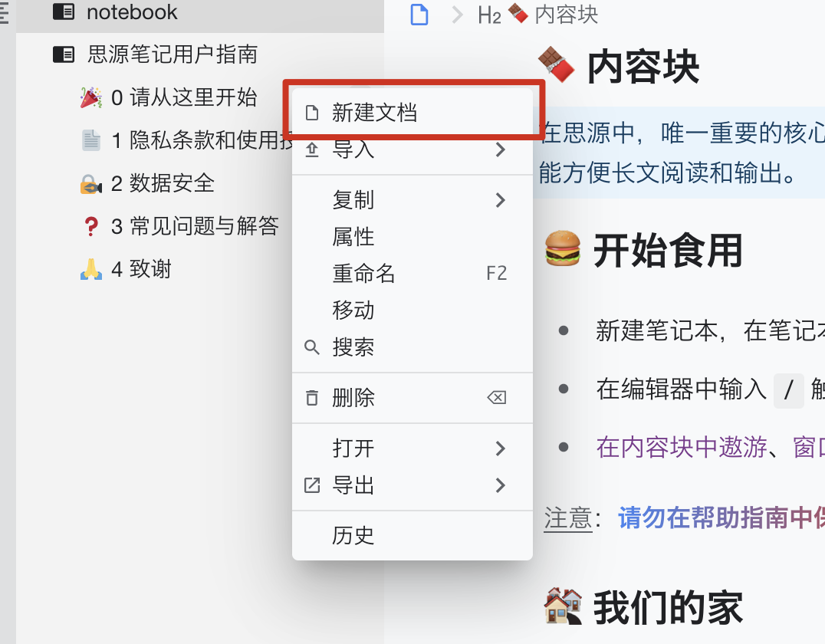825x644 pixels.
Task: Click the party popper icon for 请从这里开始
Action: [x=91, y=98]
